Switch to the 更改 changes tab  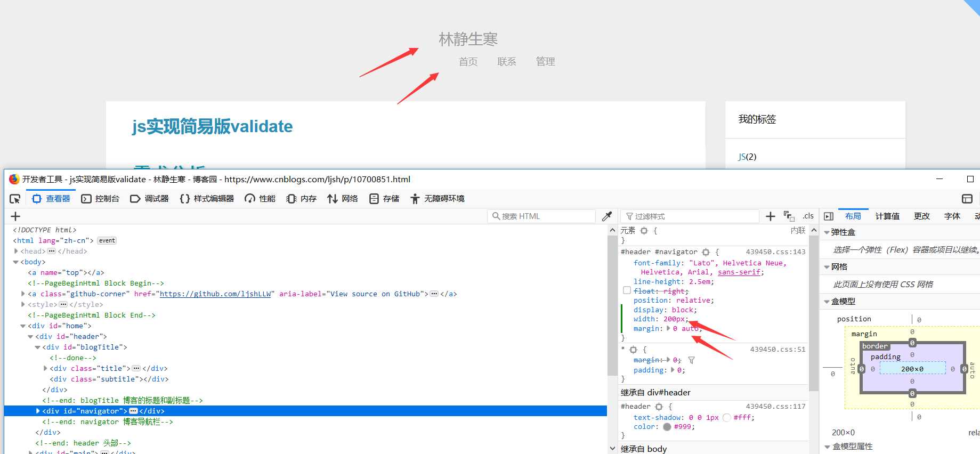(922, 216)
